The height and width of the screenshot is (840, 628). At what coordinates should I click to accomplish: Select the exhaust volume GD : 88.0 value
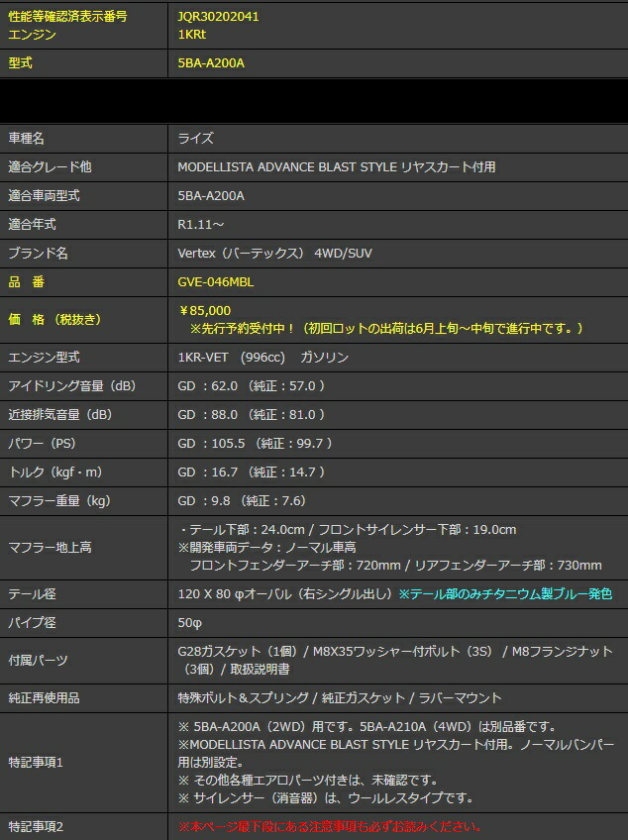tap(252, 415)
